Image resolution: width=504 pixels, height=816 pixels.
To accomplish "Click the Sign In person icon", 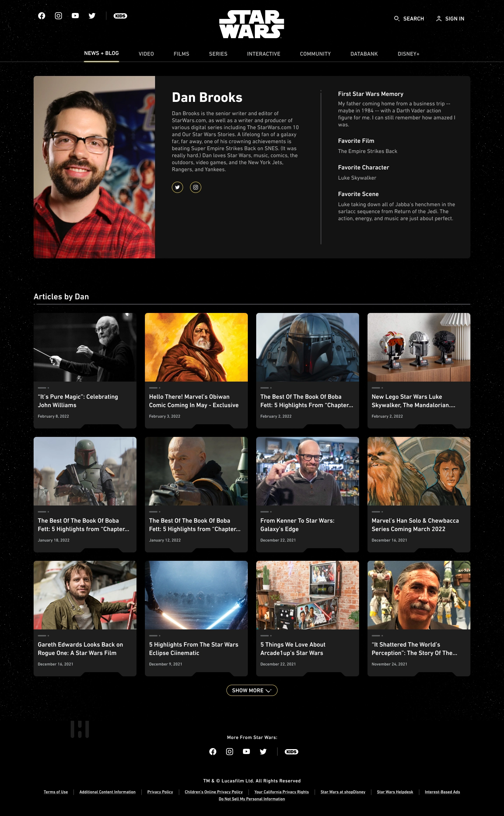I will click(439, 19).
